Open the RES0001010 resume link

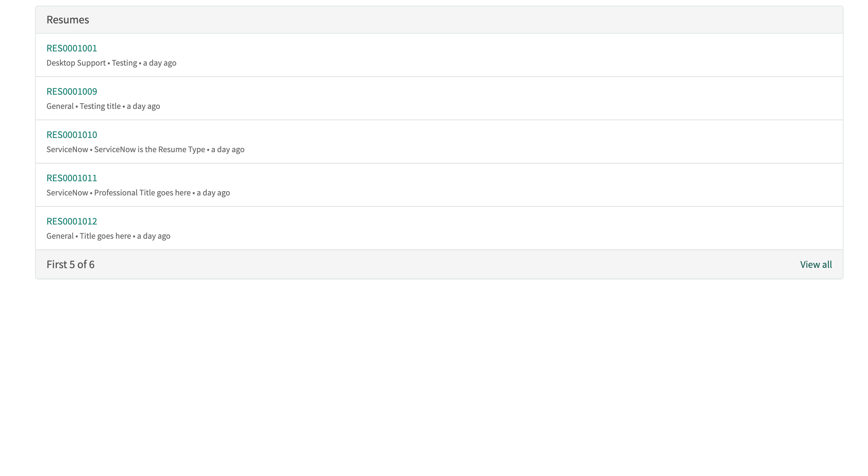click(x=72, y=134)
